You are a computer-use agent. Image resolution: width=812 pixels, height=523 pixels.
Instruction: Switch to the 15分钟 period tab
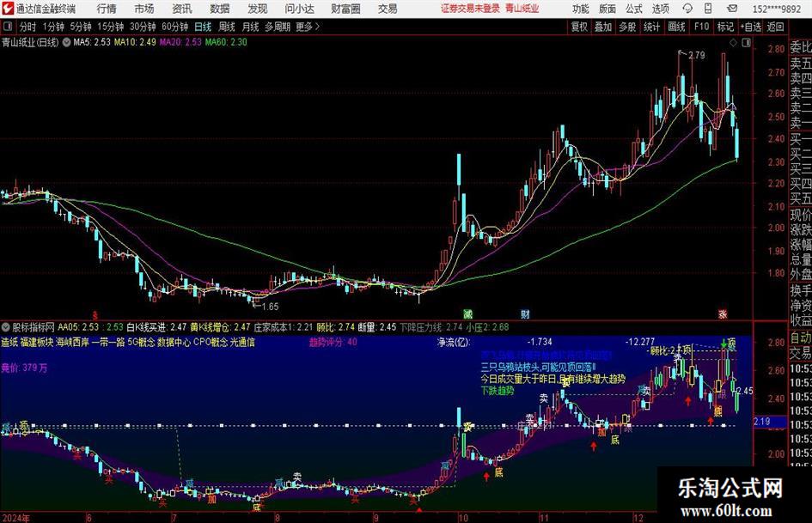point(111,27)
